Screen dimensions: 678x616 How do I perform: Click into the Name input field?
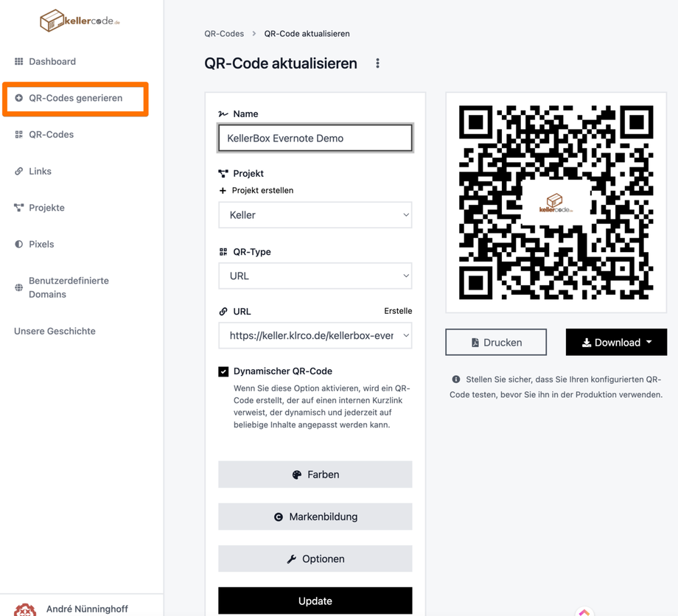(315, 138)
